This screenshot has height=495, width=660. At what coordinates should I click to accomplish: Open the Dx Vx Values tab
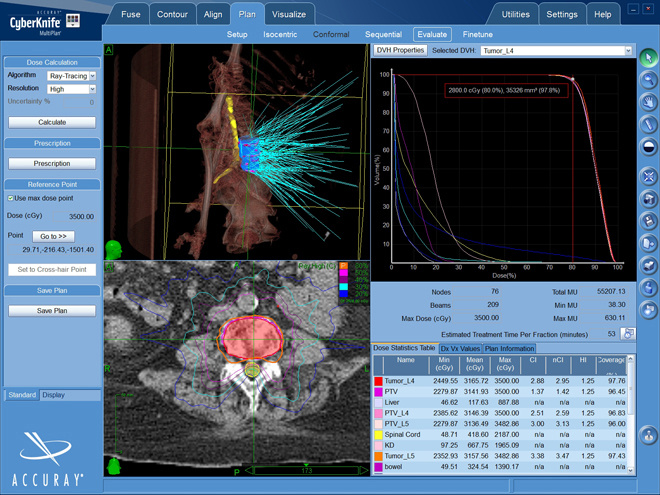pyautogui.click(x=460, y=349)
